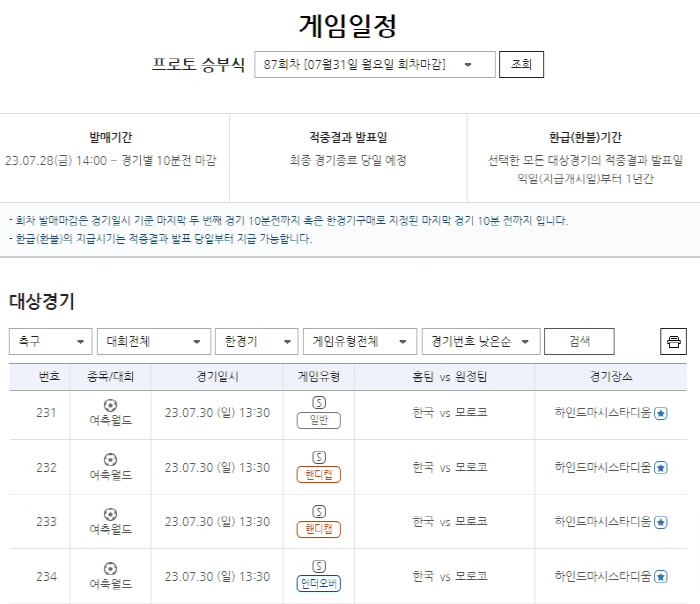Image resolution: width=700 pixels, height=604 pixels.
Task: Click the 조회 lookup button
Action: tap(521, 64)
